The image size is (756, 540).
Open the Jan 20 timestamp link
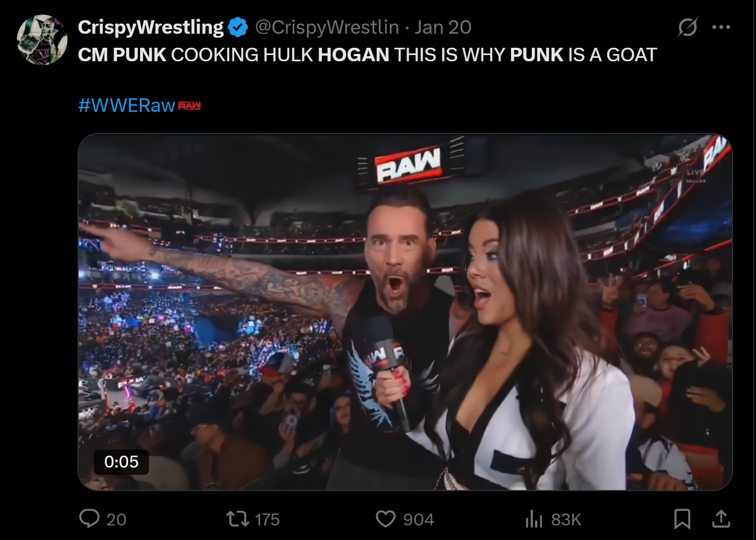443,27
